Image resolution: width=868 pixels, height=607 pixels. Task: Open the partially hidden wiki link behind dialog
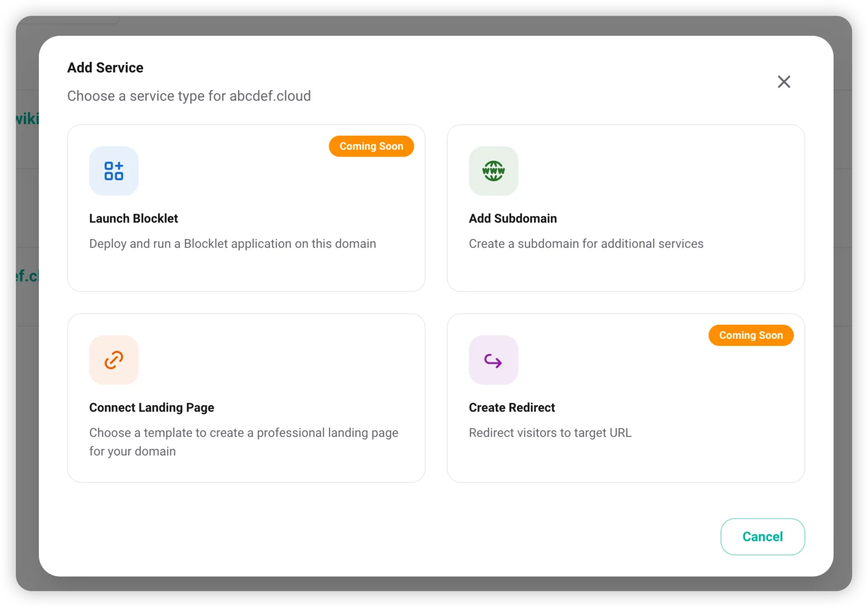point(27,118)
